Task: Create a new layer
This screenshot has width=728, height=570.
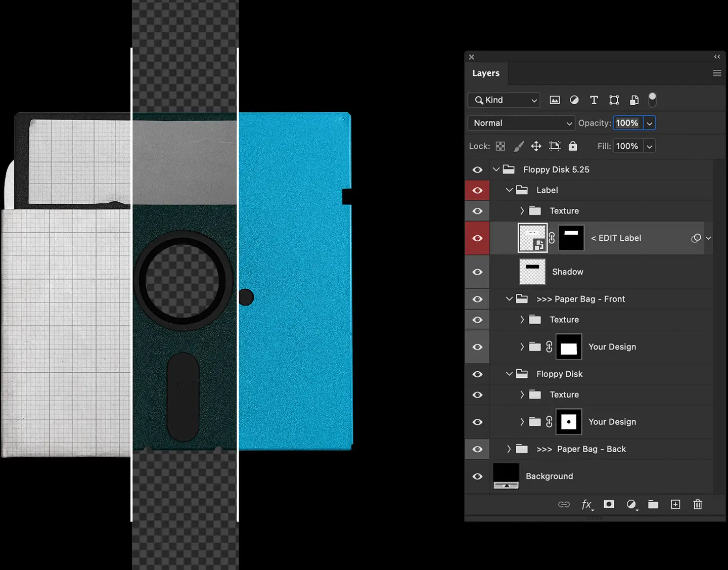Action: tap(675, 504)
